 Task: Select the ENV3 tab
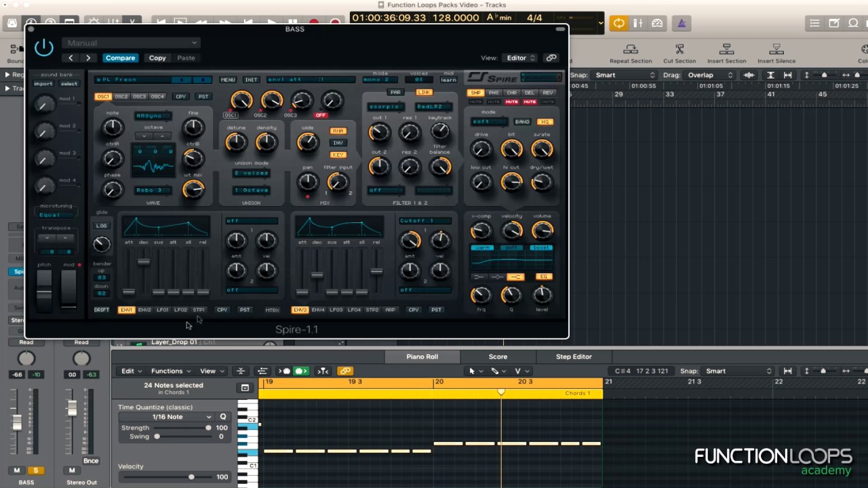click(x=300, y=310)
